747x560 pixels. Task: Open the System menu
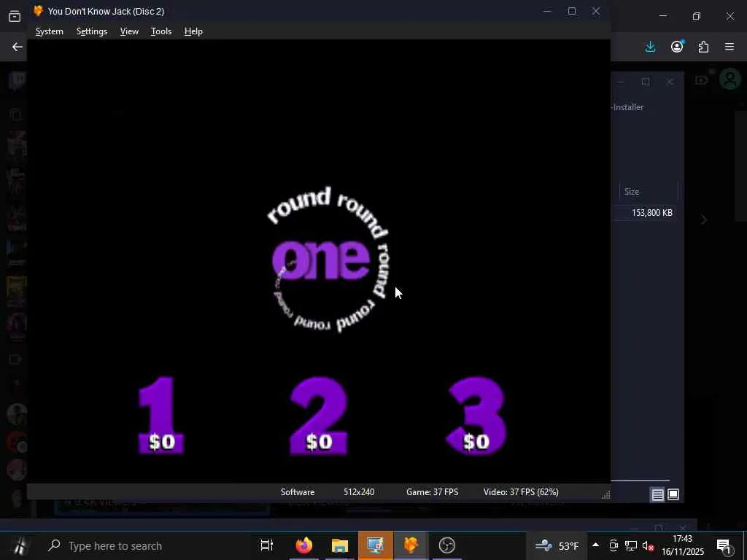tap(49, 31)
